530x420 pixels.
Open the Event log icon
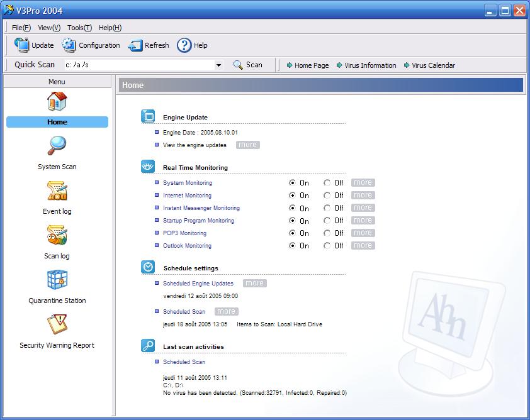click(57, 191)
